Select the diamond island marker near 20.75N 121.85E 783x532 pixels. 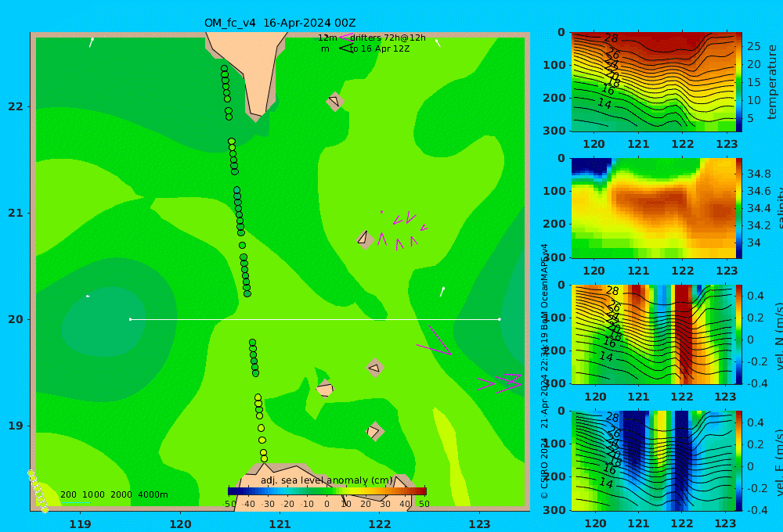pyautogui.click(x=365, y=239)
